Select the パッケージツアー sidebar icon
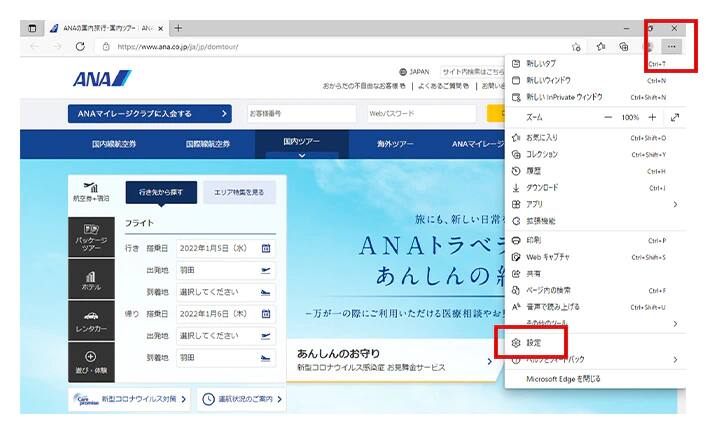This screenshot has width=706, height=435. [x=91, y=236]
